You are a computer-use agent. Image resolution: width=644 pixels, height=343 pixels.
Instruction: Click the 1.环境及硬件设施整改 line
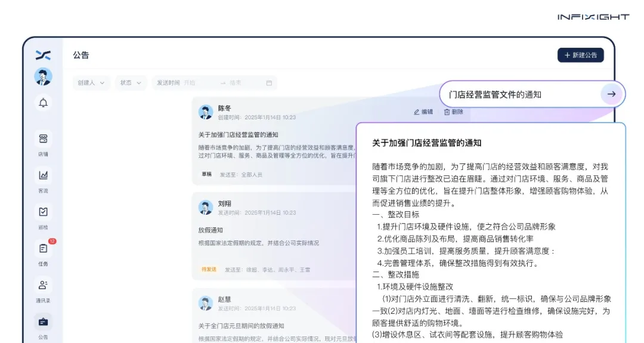pos(415,287)
